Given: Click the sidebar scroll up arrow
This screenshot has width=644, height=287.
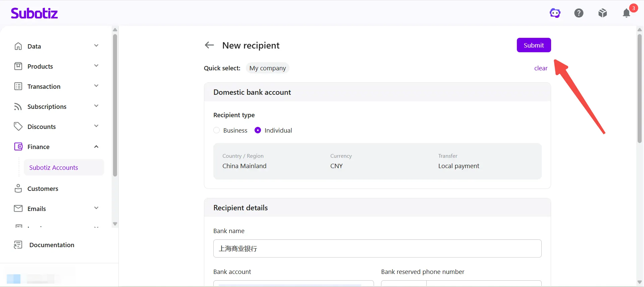Looking at the screenshot, I should (x=115, y=30).
